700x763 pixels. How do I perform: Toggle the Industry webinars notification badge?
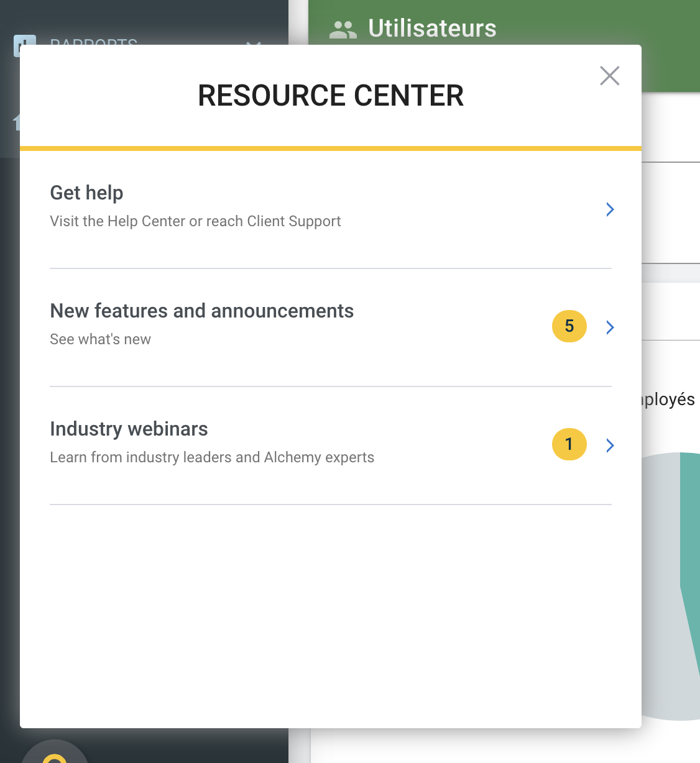[569, 444]
